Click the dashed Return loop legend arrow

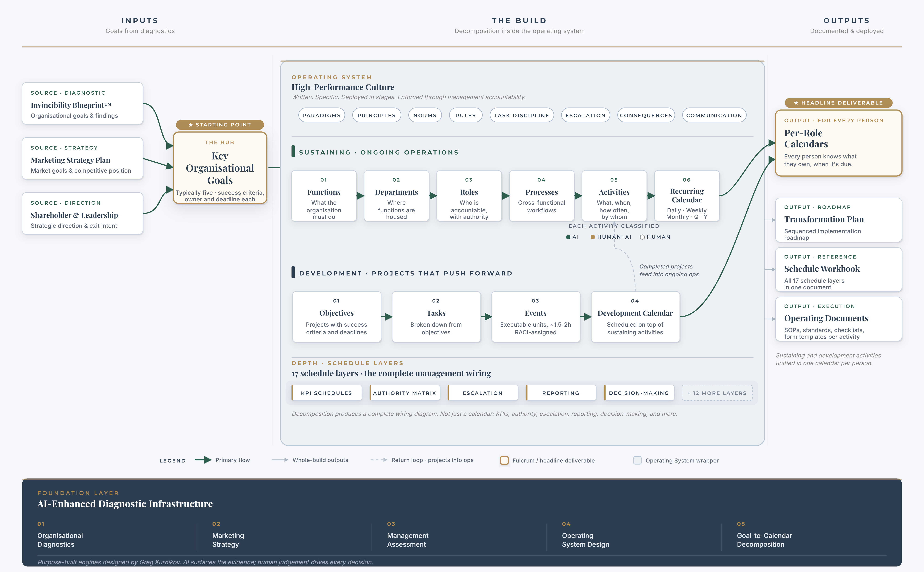[x=379, y=460]
